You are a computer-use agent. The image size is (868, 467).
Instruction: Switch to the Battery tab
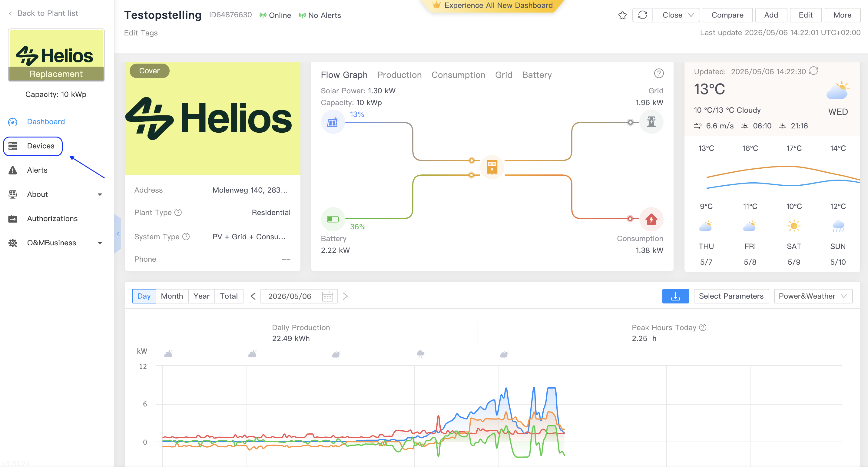[x=537, y=75]
